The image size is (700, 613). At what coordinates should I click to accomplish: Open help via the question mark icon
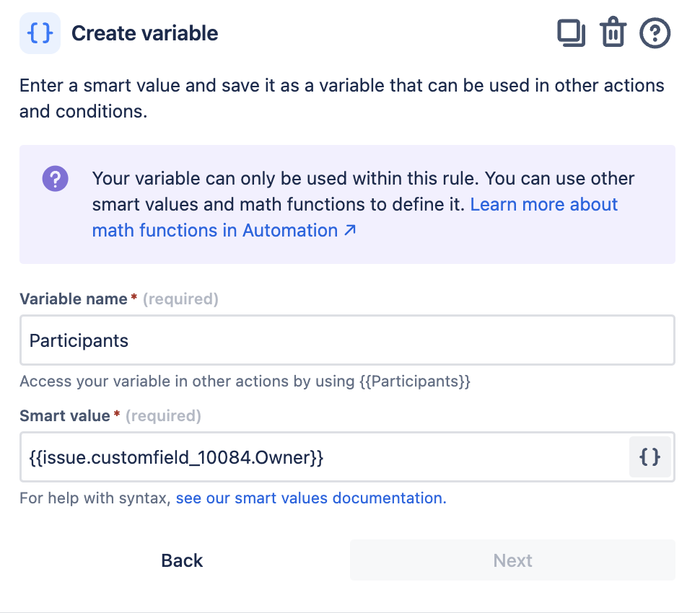click(x=655, y=34)
